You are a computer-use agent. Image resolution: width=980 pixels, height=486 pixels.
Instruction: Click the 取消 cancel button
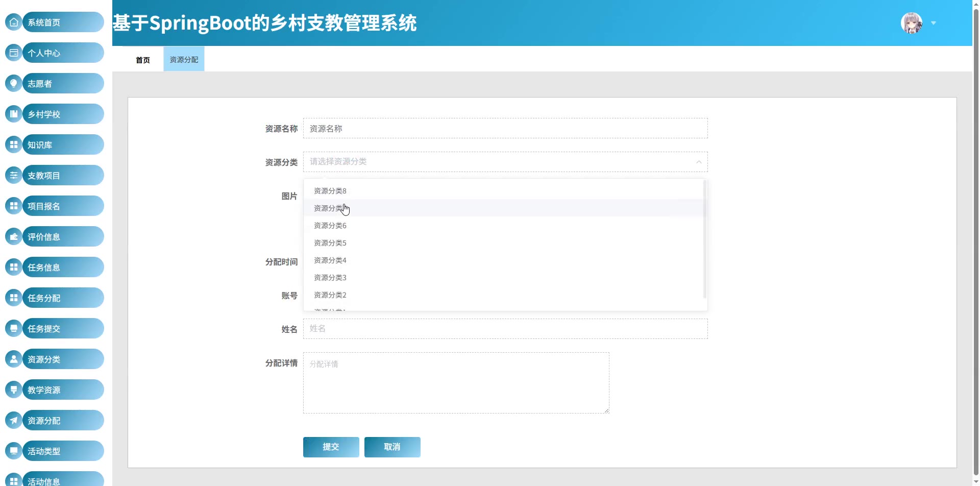(392, 447)
